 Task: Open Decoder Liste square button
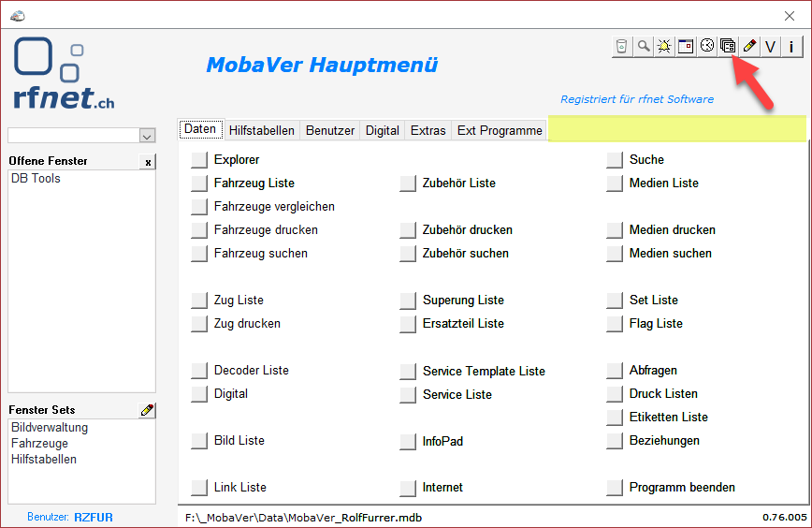click(199, 371)
